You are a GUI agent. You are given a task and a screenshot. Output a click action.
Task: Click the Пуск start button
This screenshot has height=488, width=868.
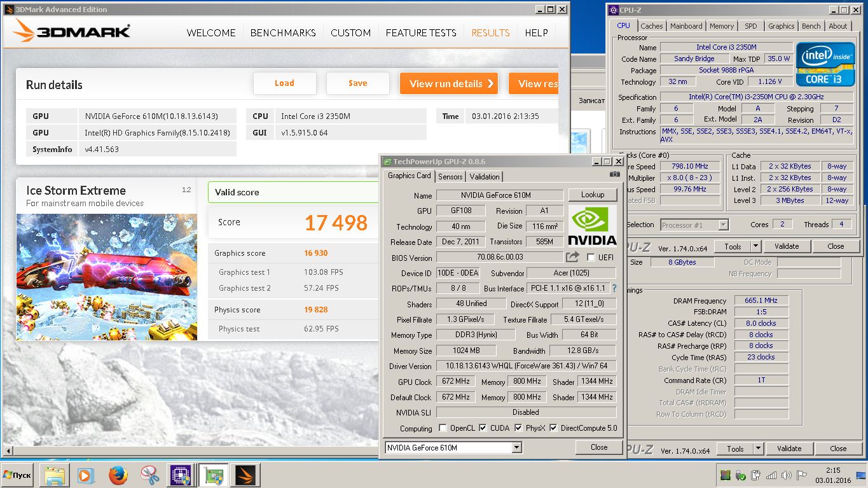[x=17, y=475]
